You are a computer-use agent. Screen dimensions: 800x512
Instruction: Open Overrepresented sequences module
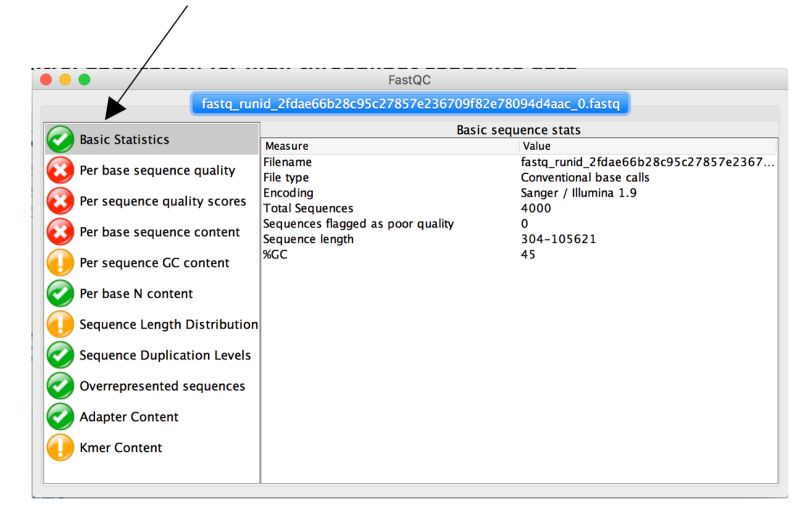click(152, 386)
